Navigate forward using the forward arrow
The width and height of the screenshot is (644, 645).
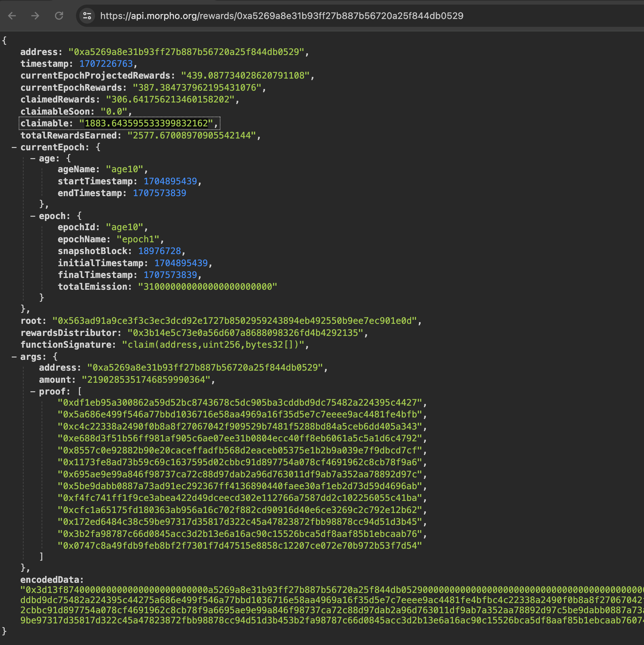click(35, 16)
